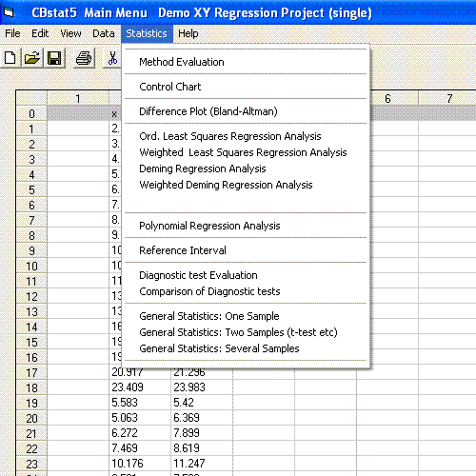Choose General Statistics: One Sample

246,316
